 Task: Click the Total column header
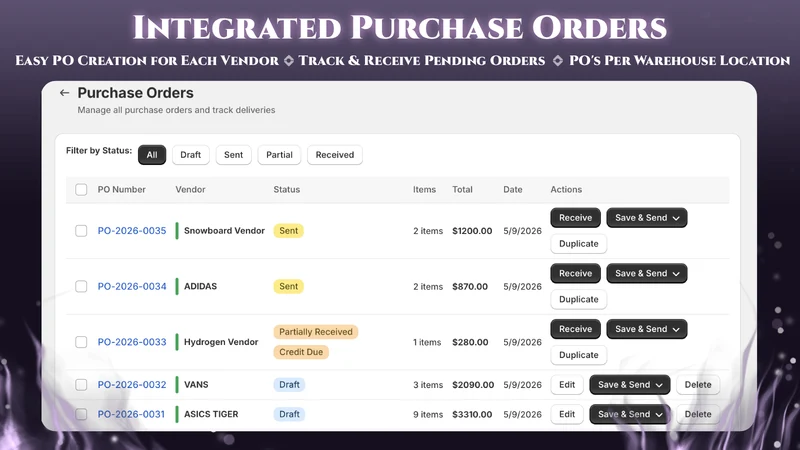(x=462, y=190)
